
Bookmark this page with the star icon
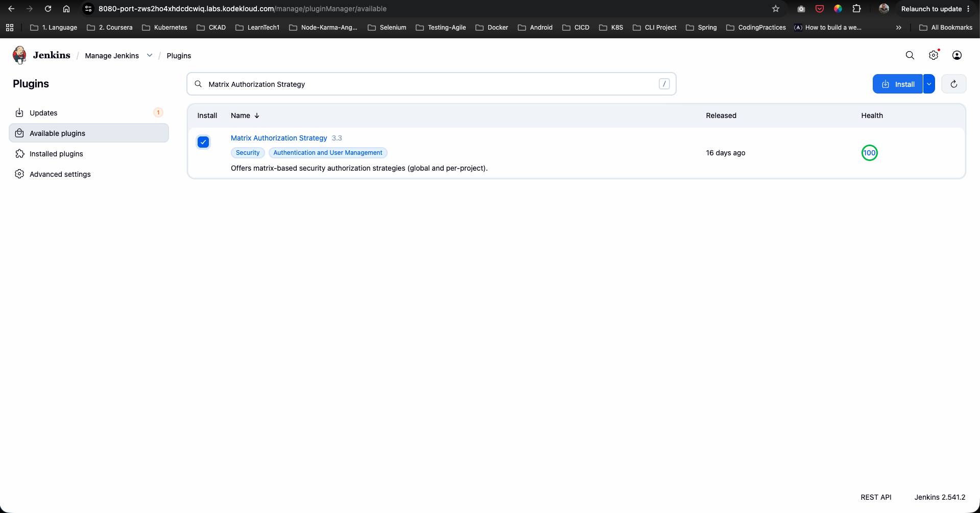pos(776,9)
